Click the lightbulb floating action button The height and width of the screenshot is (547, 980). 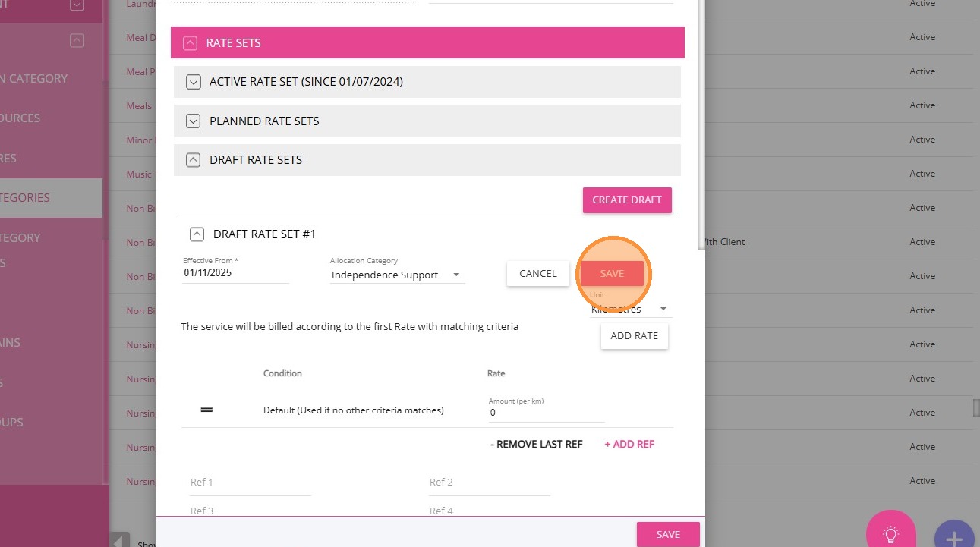pyautogui.click(x=890, y=533)
